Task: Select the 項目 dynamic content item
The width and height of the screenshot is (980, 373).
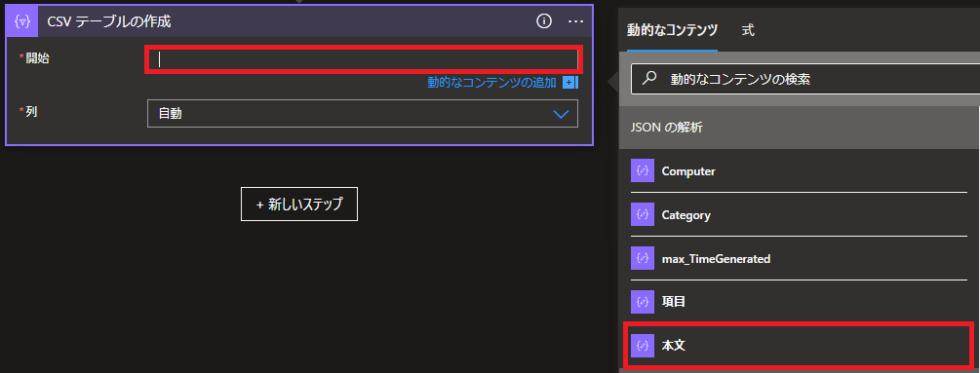Action: pyautogui.click(x=800, y=301)
